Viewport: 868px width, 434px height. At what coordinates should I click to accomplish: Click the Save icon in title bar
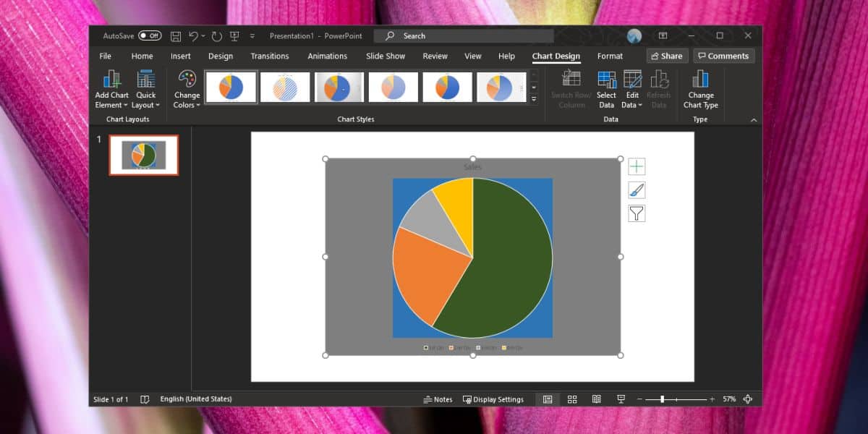tap(176, 35)
